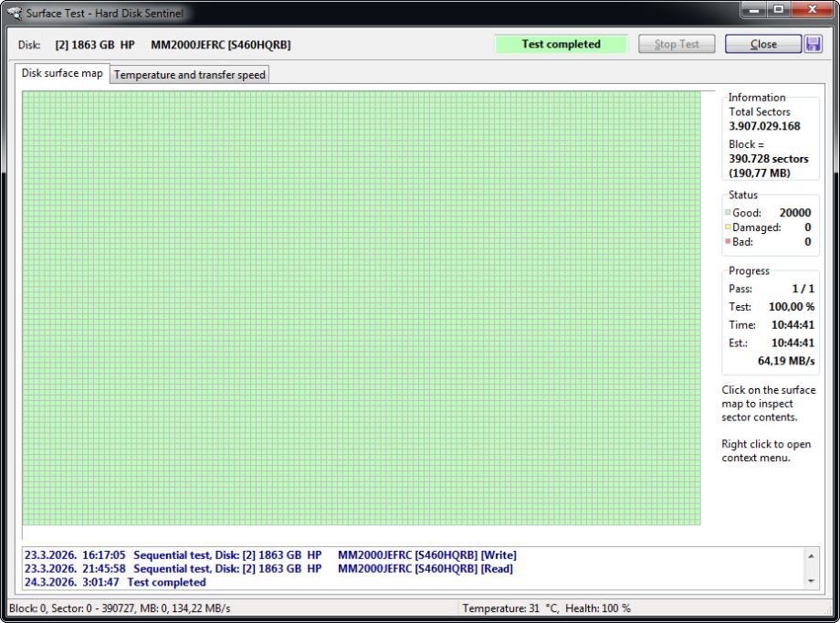Open the Temperature and transfer speed tab
The height and width of the screenshot is (623, 840).
pos(189,75)
